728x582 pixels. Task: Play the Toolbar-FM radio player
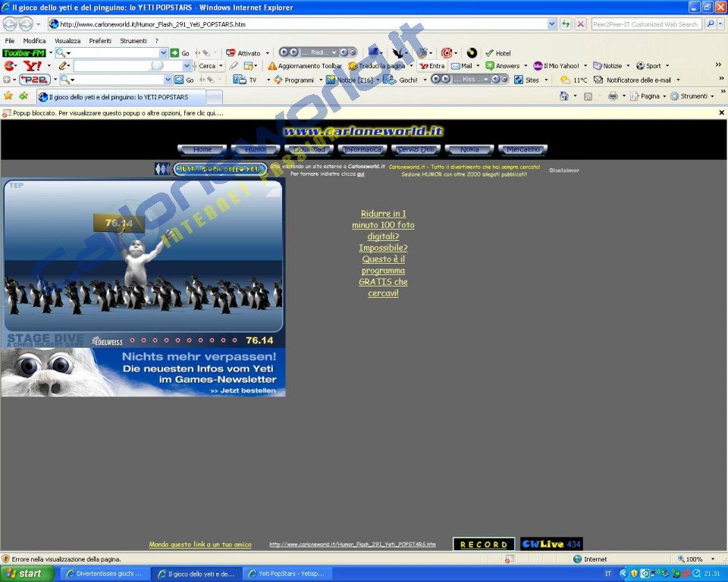pyautogui.click(x=294, y=52)
